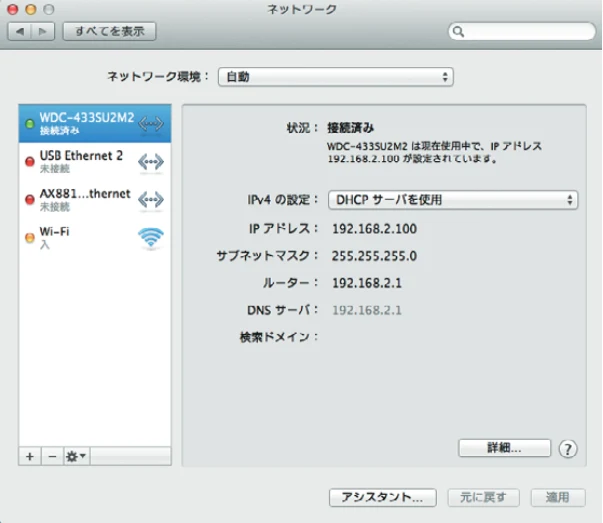Open help with the question mark button

point(568,449)
